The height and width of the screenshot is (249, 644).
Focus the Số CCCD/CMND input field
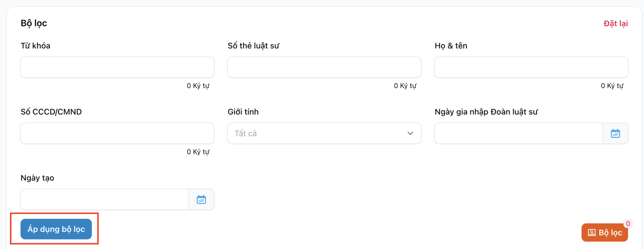click(117, 133)
